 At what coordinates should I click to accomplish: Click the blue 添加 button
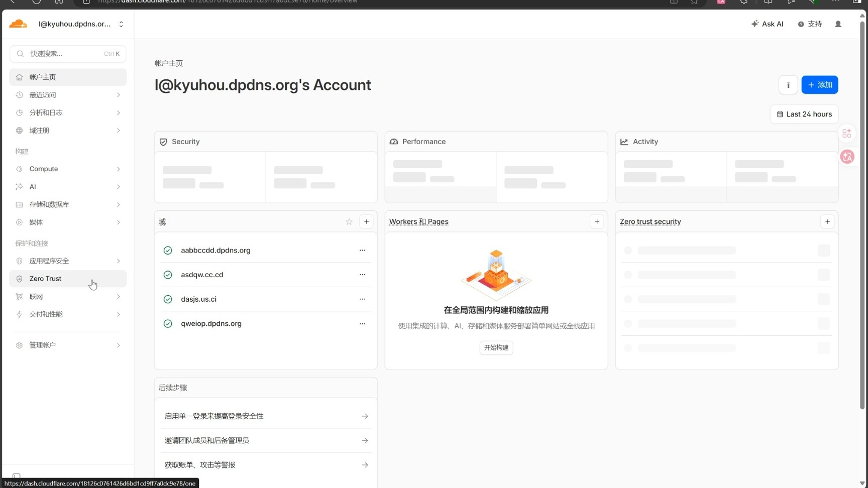click(x=820, y=85)
